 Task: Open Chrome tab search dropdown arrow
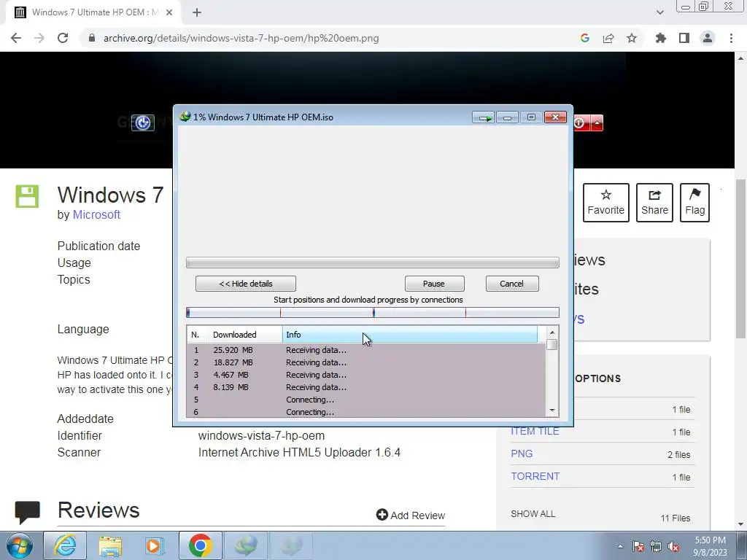coord(659,12)
